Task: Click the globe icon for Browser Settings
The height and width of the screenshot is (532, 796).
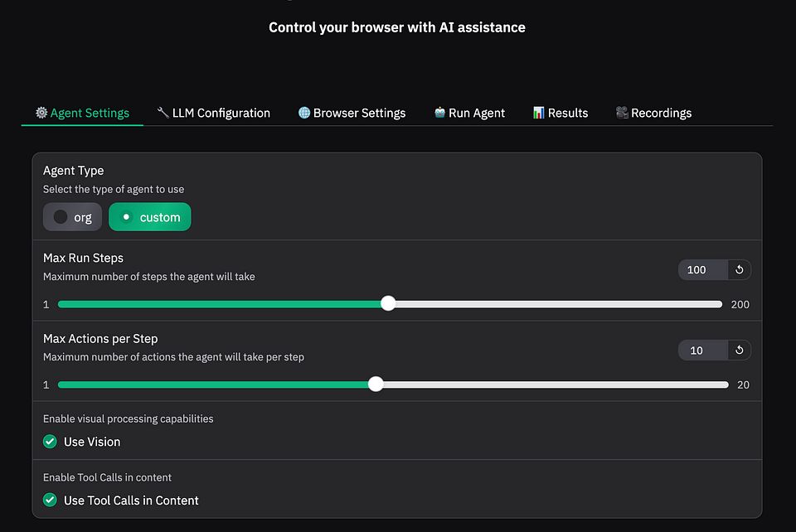Action: pos(304,113)
